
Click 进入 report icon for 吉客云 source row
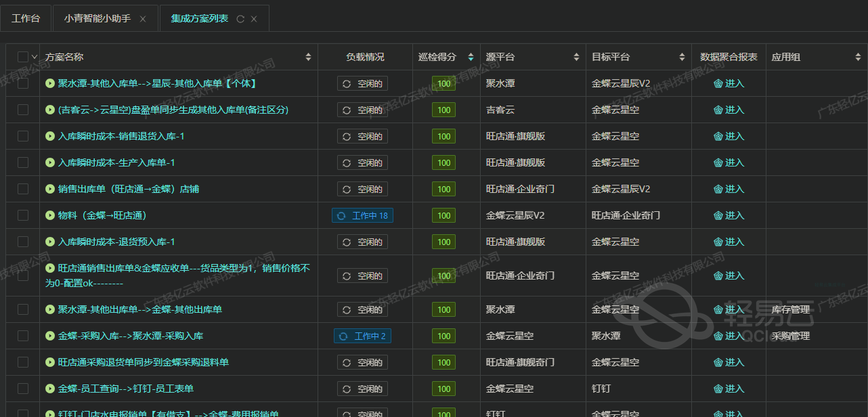[x=718, y=110]
